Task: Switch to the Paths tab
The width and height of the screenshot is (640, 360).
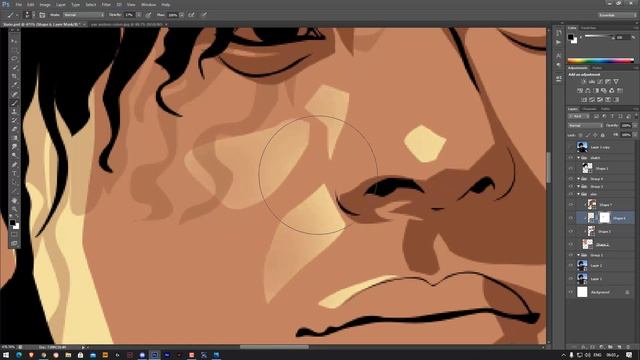Action: pyautogui.click(x=605, y=109)
